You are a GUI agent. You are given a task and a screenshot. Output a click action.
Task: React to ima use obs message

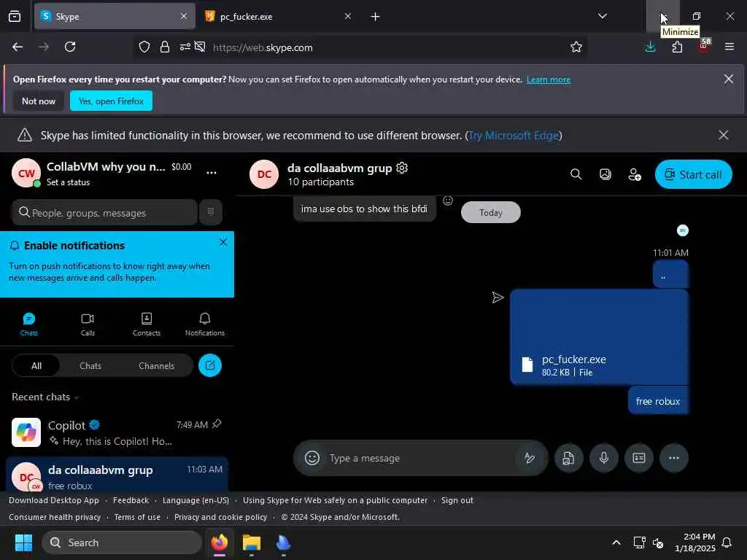(448, 201)
